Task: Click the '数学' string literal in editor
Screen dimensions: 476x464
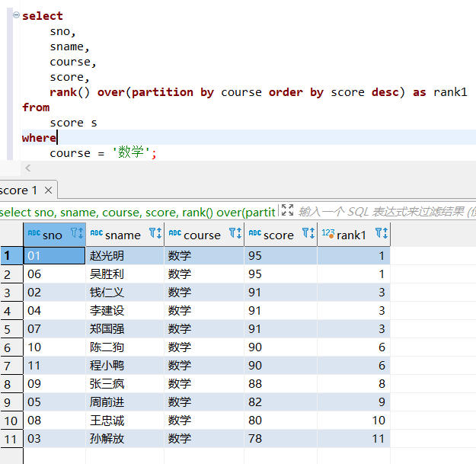Action: coord(131,152)
